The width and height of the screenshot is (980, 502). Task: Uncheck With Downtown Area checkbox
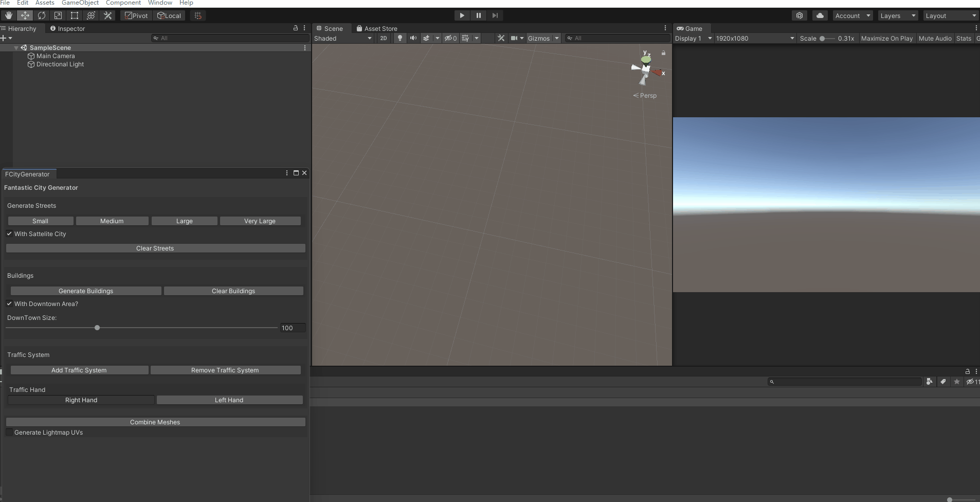pos(9,303)
